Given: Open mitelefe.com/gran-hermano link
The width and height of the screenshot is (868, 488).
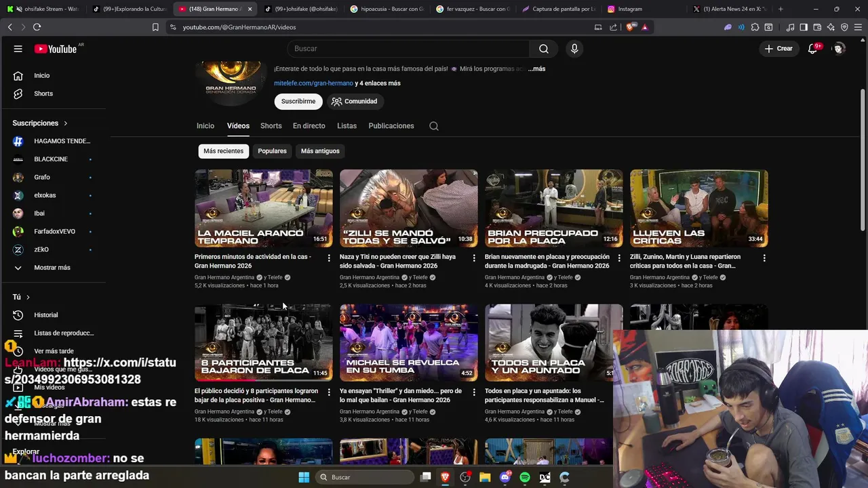Looking at the screenshot, I should tap(313, 83).
